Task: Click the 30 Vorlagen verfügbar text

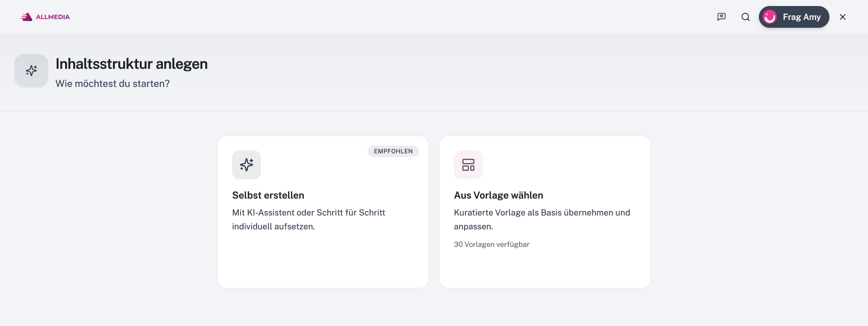Action: (491, 244)
